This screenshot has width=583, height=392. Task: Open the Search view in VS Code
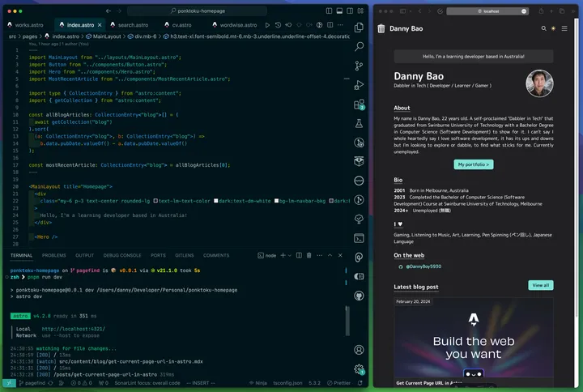click(x=359, y=46)
